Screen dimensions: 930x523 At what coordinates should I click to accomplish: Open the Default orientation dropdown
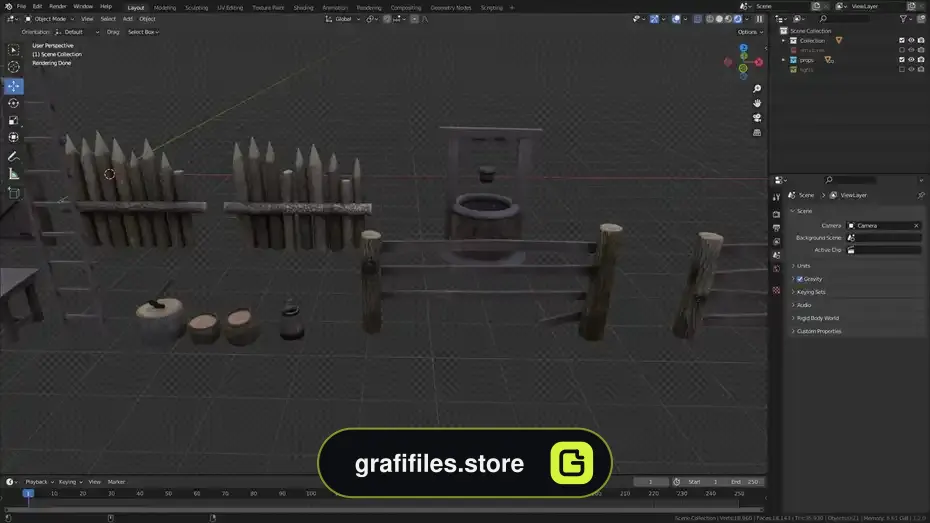tap(77, 32)
